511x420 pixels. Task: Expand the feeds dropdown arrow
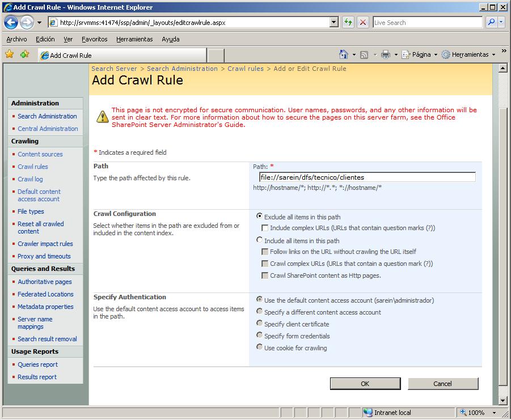point(375,55)
